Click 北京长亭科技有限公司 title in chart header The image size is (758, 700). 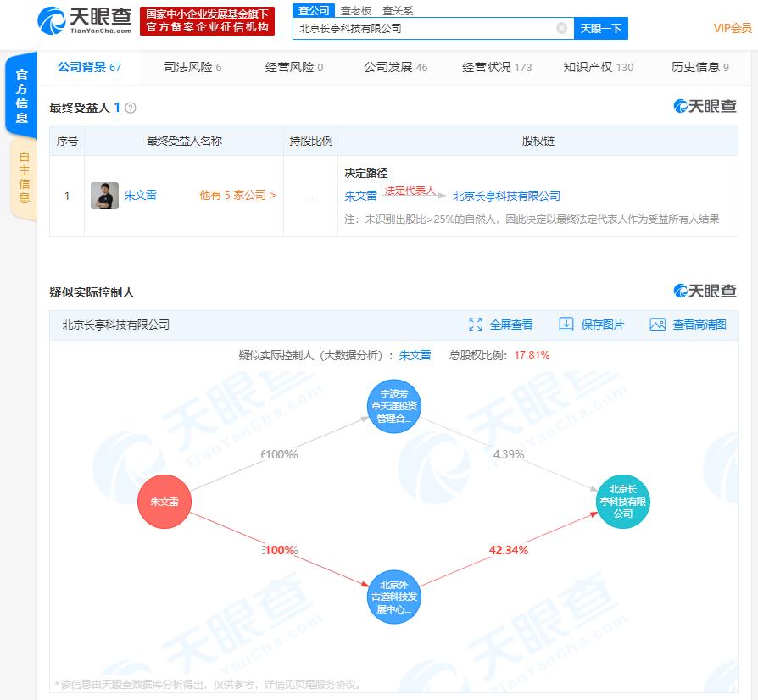click(x=116, y=325)
